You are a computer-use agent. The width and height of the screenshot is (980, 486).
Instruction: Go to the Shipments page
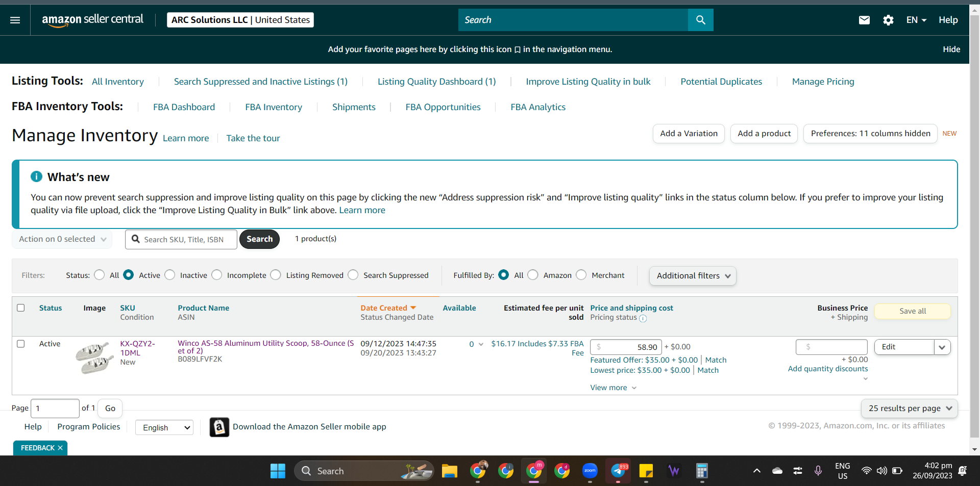click(x=354, y=107)
